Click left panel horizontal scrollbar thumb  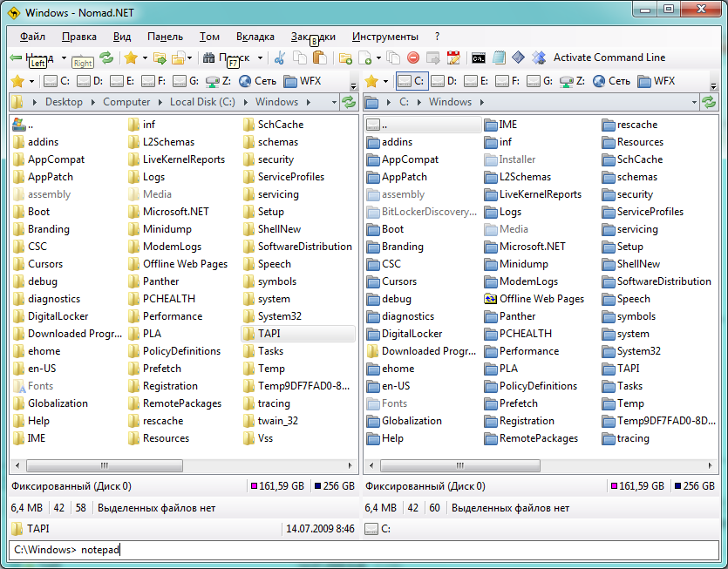tap(105, 465)
